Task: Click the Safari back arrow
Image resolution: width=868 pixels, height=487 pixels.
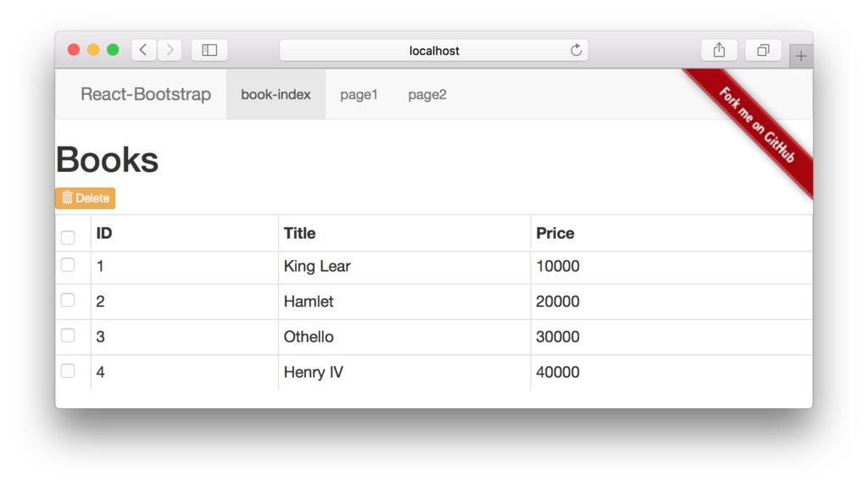Action: pyautogui.click(x=143, y=51)
